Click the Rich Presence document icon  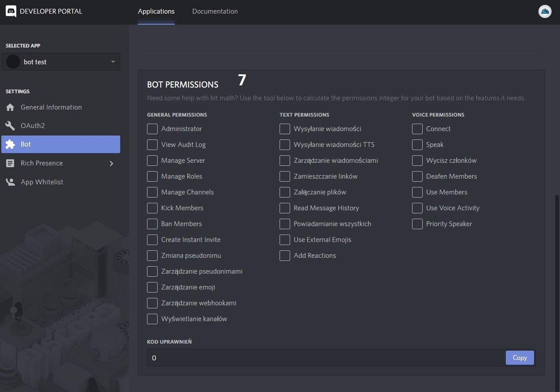[10, 163]
